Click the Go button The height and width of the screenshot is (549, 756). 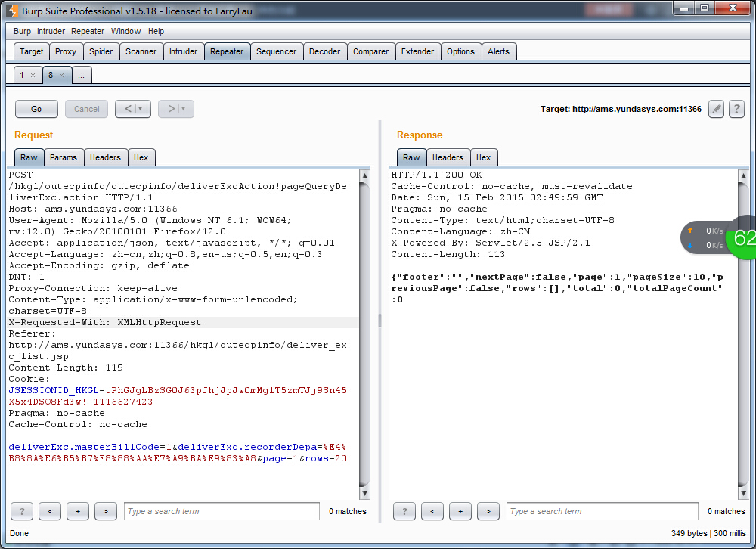point(36,109)
